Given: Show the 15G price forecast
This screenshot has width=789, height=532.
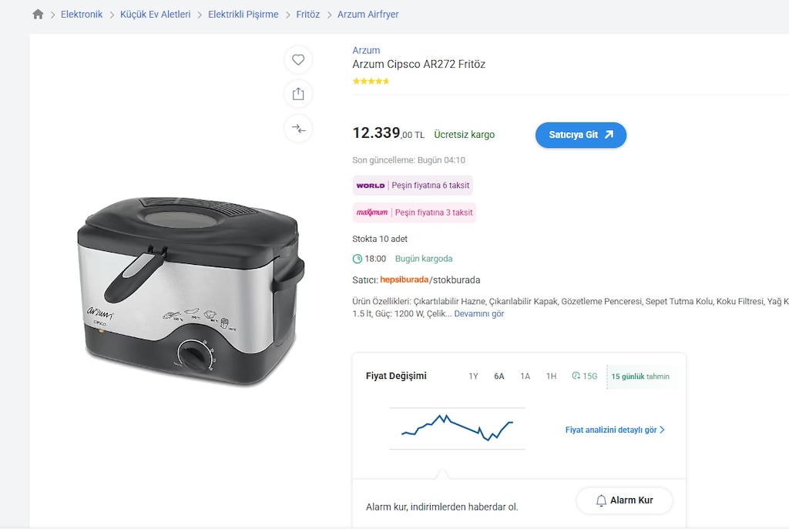Looking at the screenshot, I should (585, 376).
